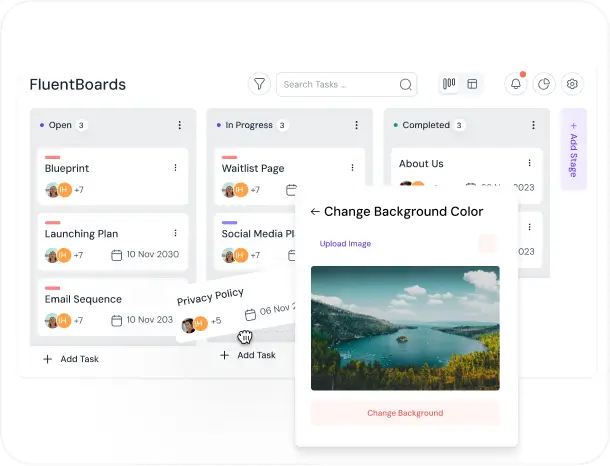Open the Blueprint task options menu
Screen dimensions: 610x466
pos(175,168)
